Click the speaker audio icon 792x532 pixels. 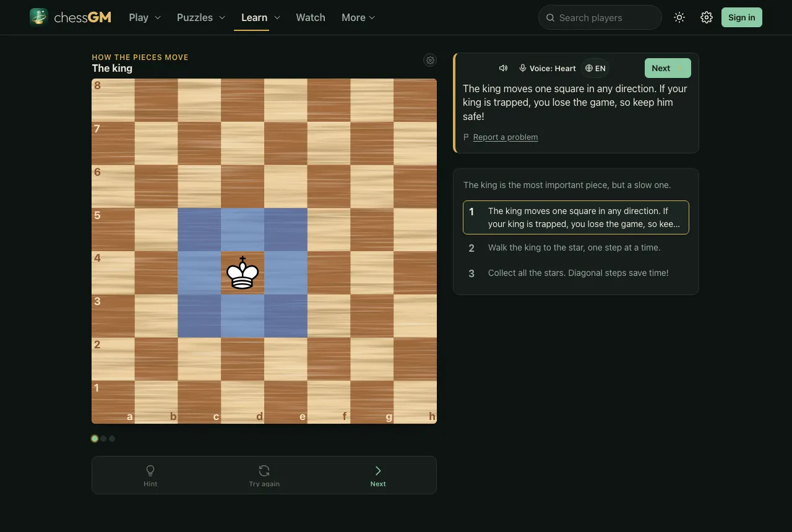(x=504, y=68)
